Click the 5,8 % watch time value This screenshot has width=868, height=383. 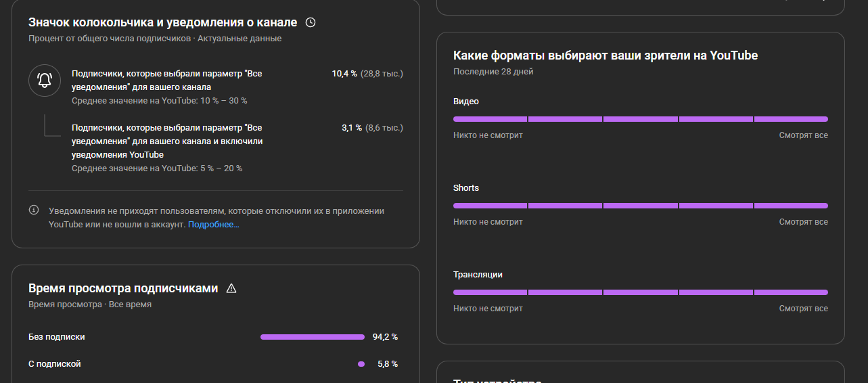coord(388,364)
